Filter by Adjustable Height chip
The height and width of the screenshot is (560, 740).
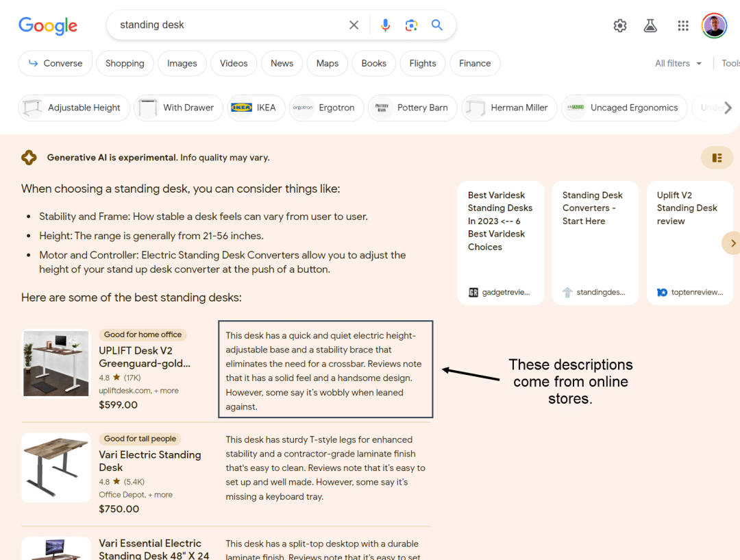[74, 108]
